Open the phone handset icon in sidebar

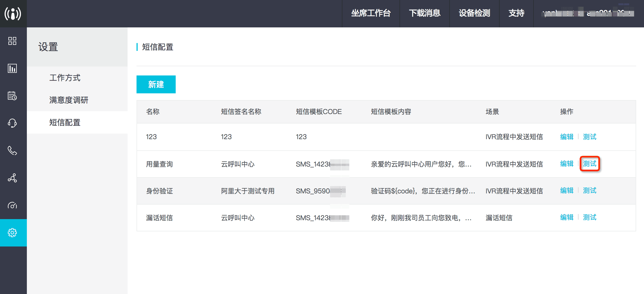coord(12,151)
